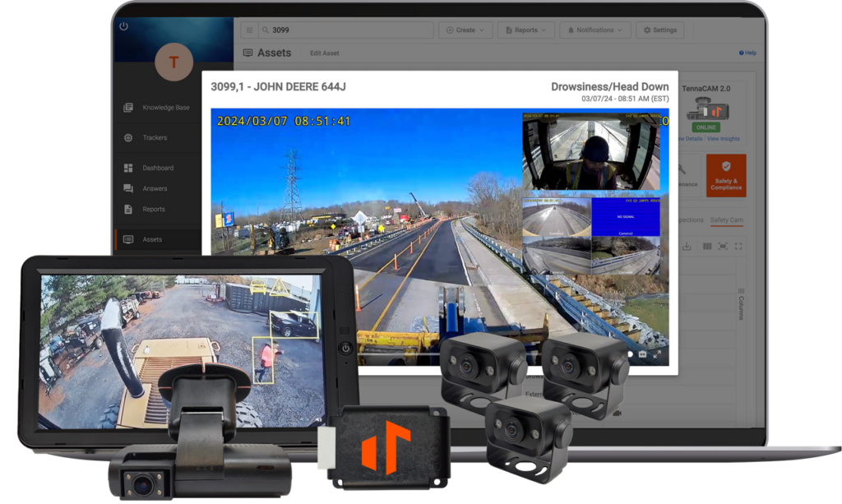Expand the Create dropdown
The height and width of the screenshot is (504, 842).
465,30
